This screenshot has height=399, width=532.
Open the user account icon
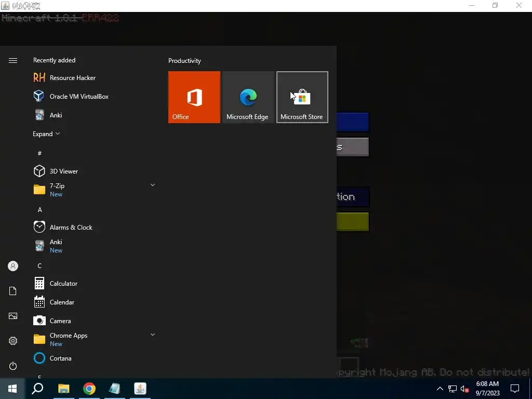(x=13, y=266)
